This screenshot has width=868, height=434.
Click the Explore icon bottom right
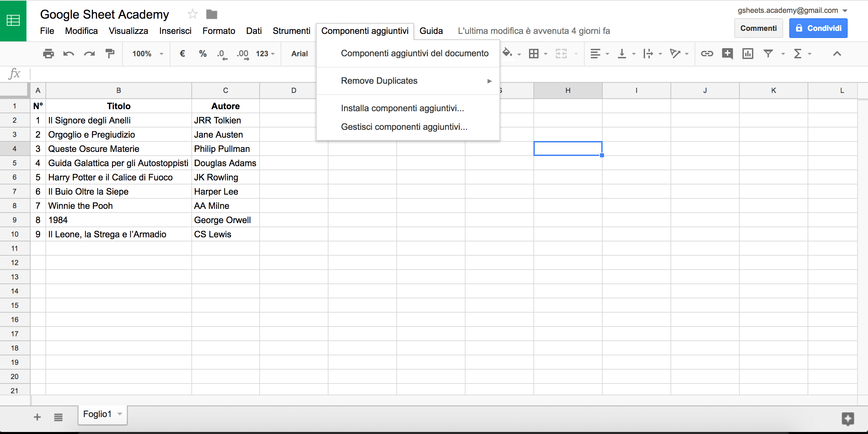(x=848, y=419)
